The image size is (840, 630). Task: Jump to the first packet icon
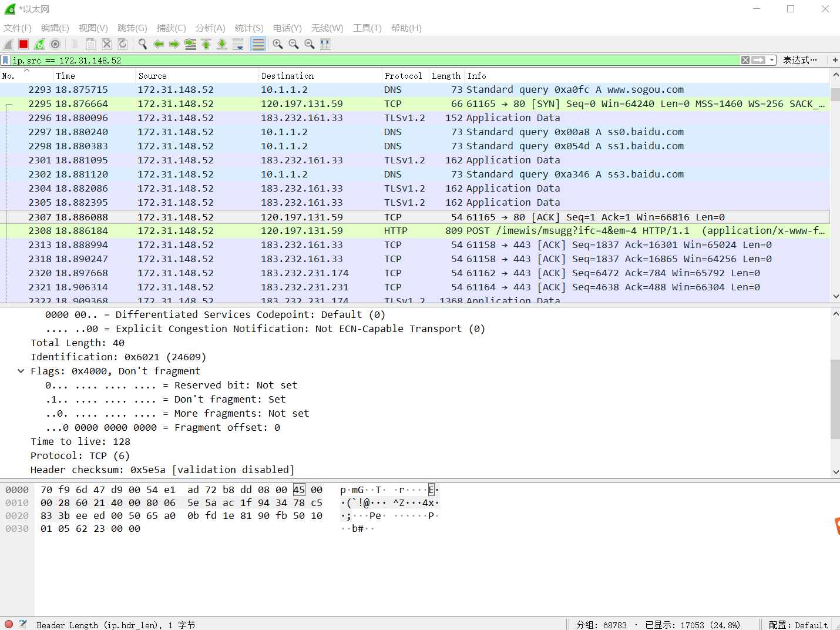[206, 44]
